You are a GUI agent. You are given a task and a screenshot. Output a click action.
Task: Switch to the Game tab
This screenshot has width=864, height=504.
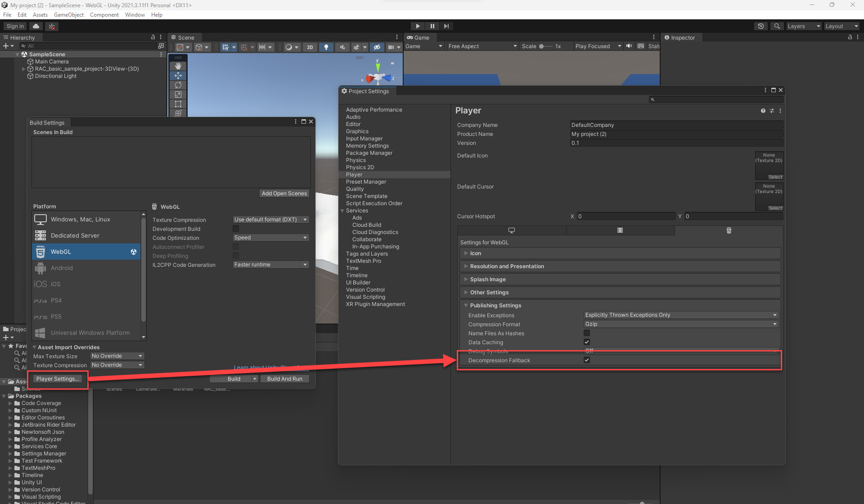[420, 37]
